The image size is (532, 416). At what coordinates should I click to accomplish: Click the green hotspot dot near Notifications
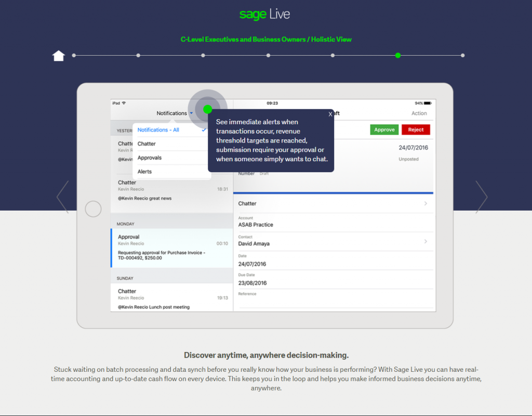pos(208,109)
